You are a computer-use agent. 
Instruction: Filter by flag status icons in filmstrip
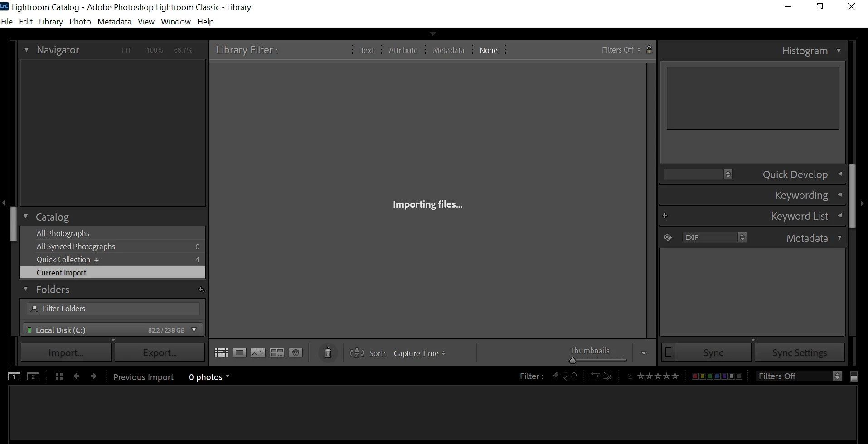click(x=564, y=376)
